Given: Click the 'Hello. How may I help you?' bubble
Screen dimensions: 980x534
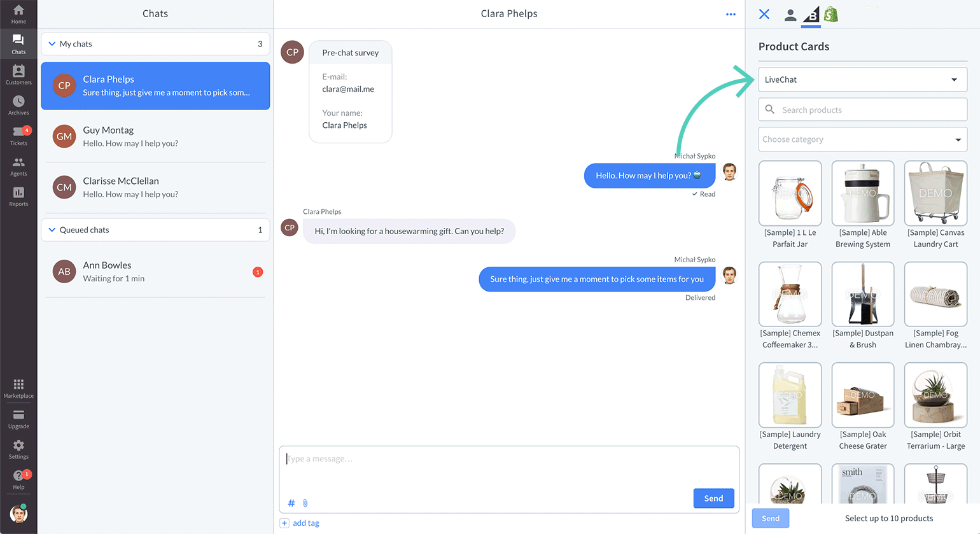Looking at the screenshot, I should [649, 176].
